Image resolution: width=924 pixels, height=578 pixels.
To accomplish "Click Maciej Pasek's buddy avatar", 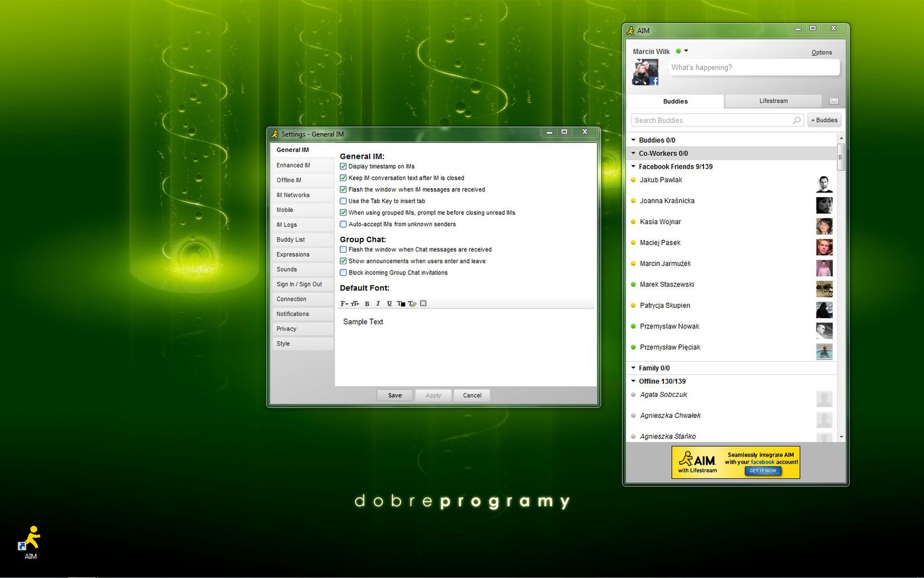I will 824,247.
